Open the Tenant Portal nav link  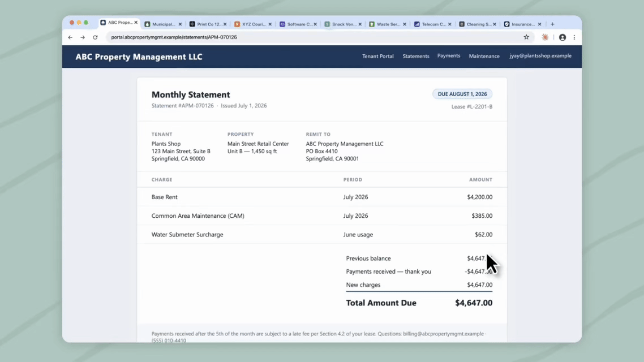(378, 56)
